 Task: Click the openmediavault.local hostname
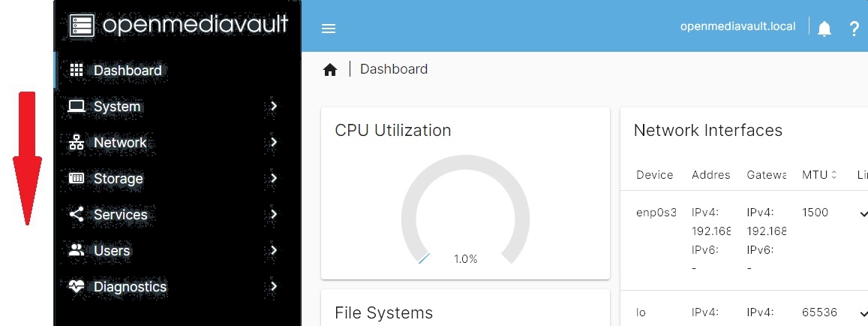click(736, 26)
